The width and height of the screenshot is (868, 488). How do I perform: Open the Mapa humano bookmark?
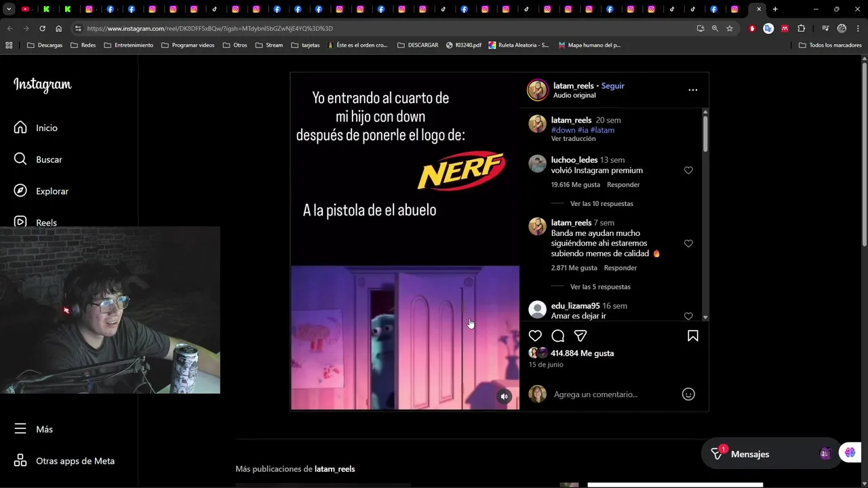pos(589,45)
